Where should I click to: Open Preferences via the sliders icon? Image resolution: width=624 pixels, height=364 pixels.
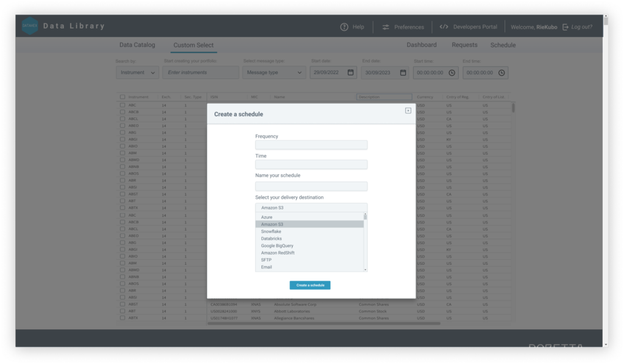(x=385, y=27)
